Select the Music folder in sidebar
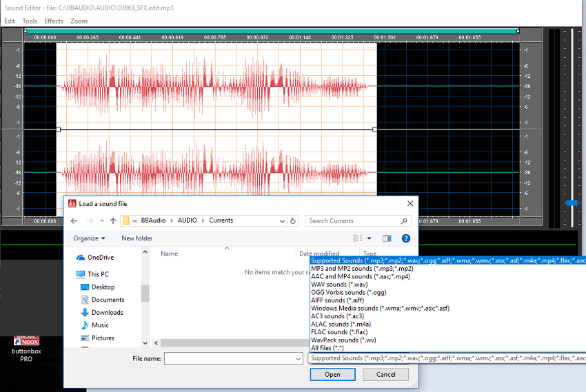The height and width of the screenshot is (392, 586). pyautogui.click(x=100, y=325)
